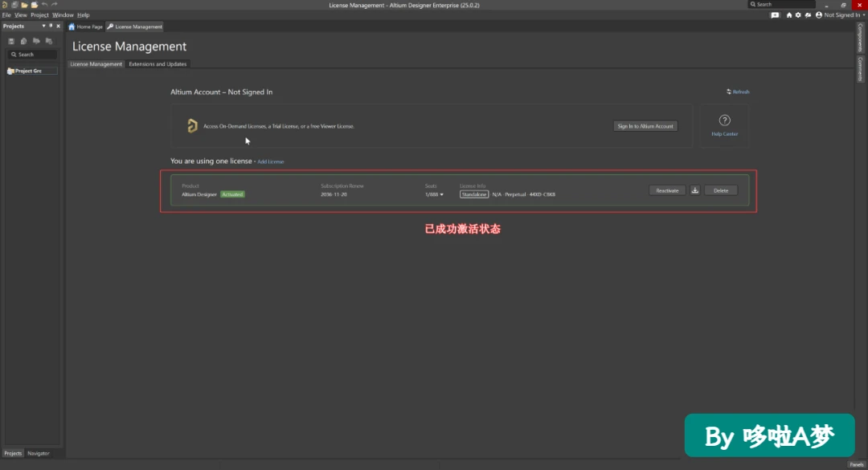The width and height of the screenshot is (868, 470).
Task: Click the Help Center question mark icon
Action: [725, 121]
